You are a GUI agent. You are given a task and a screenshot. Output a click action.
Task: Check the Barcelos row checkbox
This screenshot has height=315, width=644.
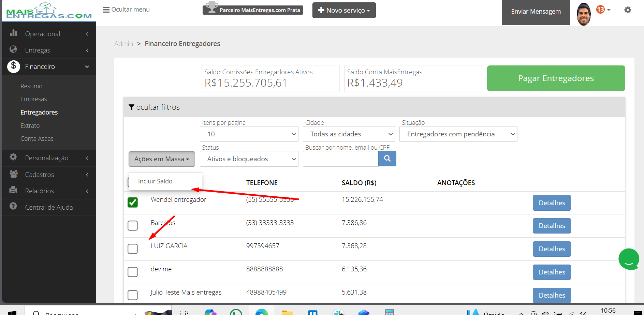click(133, 226)
